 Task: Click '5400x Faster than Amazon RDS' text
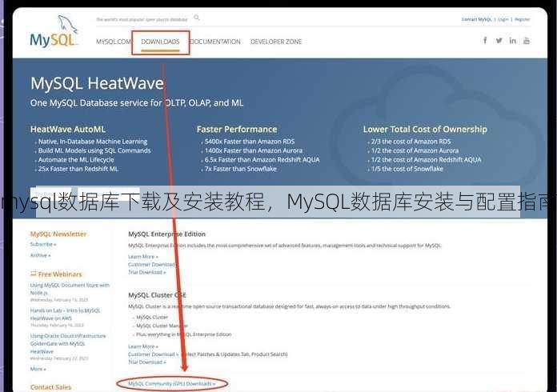point(250,142)
